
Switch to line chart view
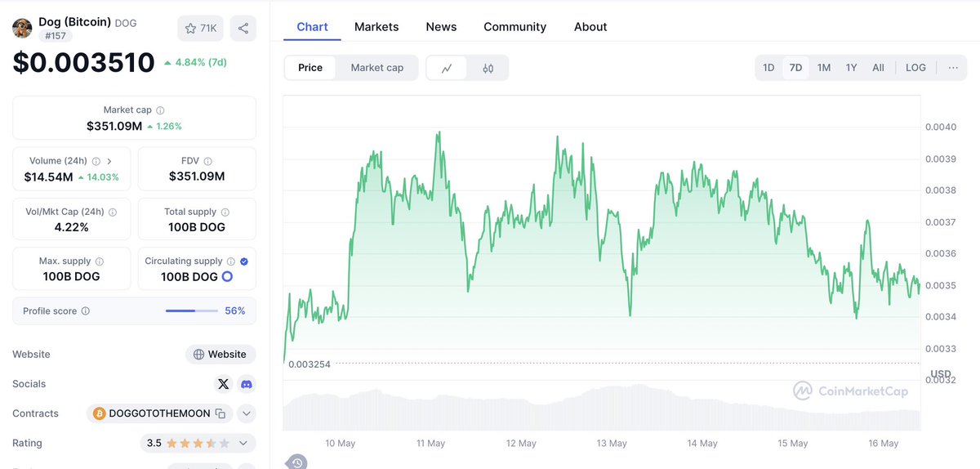[x=447, y=68]
